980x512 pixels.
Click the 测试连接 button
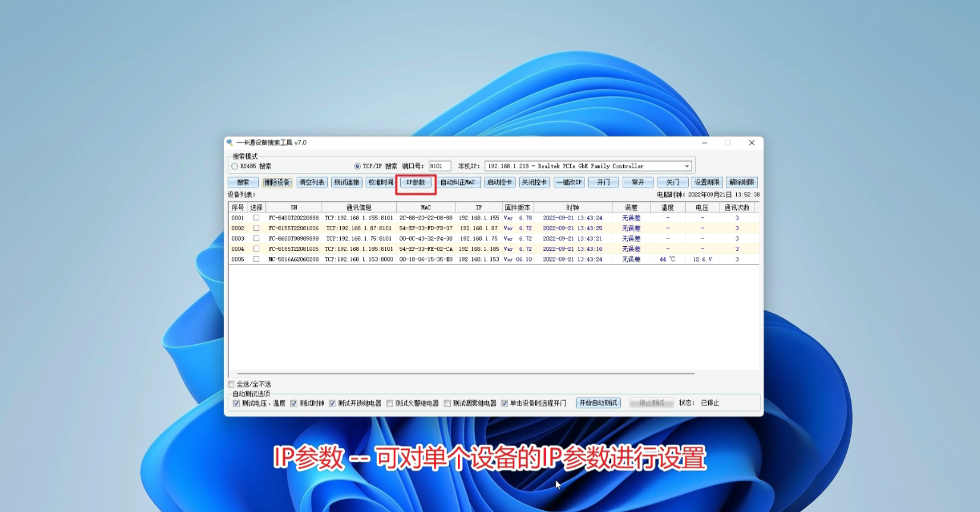347,183
